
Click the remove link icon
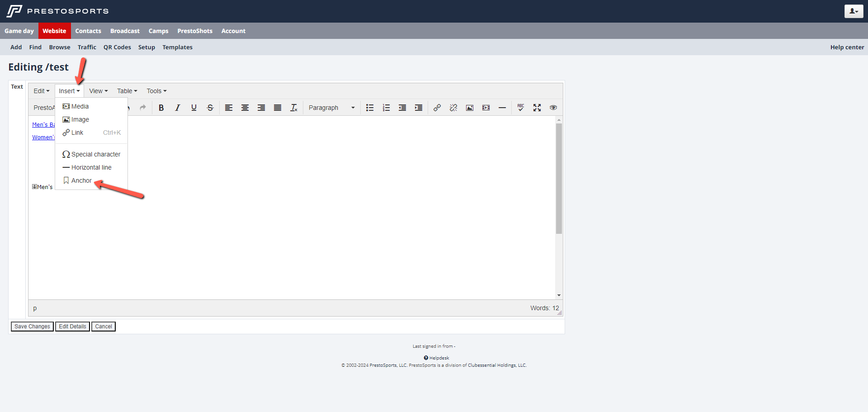[453, 108]
